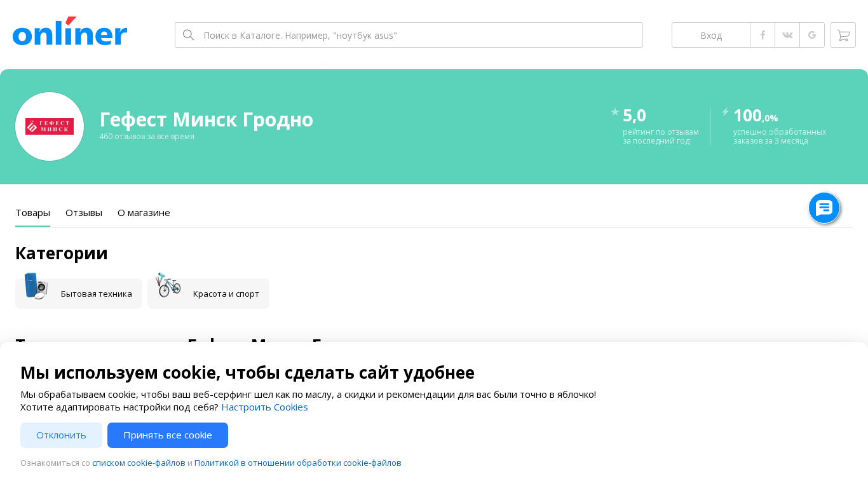Open the cookie processing policy link

[x=297, y=463]
